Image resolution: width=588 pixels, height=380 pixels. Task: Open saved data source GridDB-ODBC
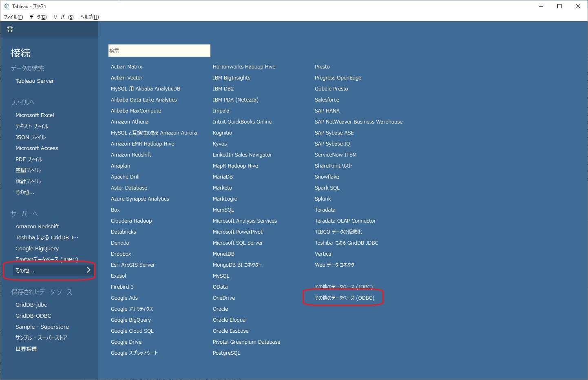(33, 316)
